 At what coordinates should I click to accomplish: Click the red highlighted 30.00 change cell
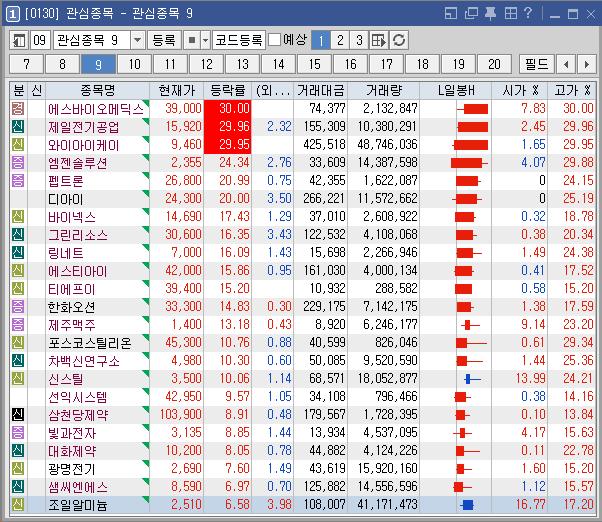pyautogui.click(x=227, y=108)
